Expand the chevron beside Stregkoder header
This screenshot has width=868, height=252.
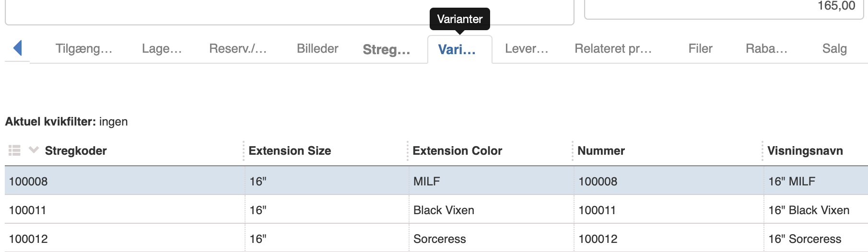click(x=34, y=150)
